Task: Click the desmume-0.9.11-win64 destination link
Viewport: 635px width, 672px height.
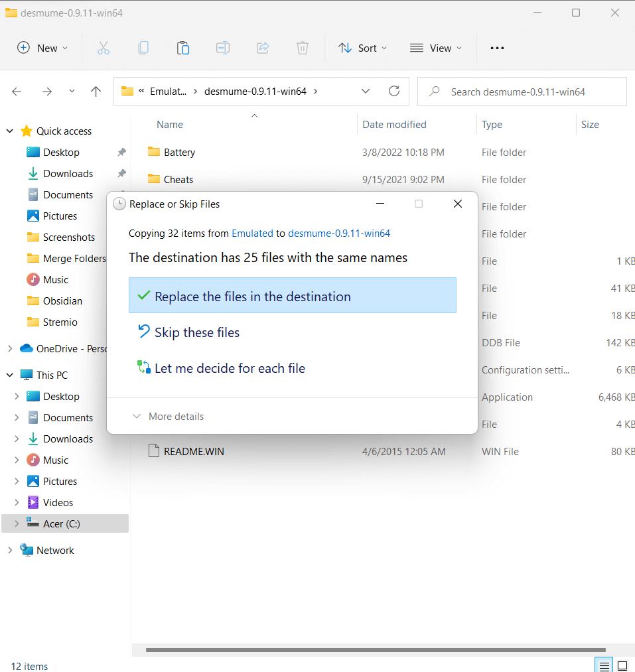Action: pos(339,234)
